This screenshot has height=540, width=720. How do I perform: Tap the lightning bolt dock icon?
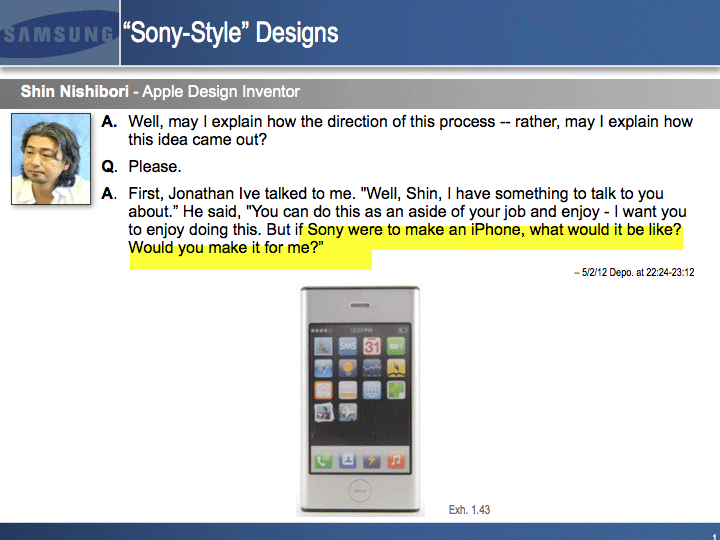point(372,461)
